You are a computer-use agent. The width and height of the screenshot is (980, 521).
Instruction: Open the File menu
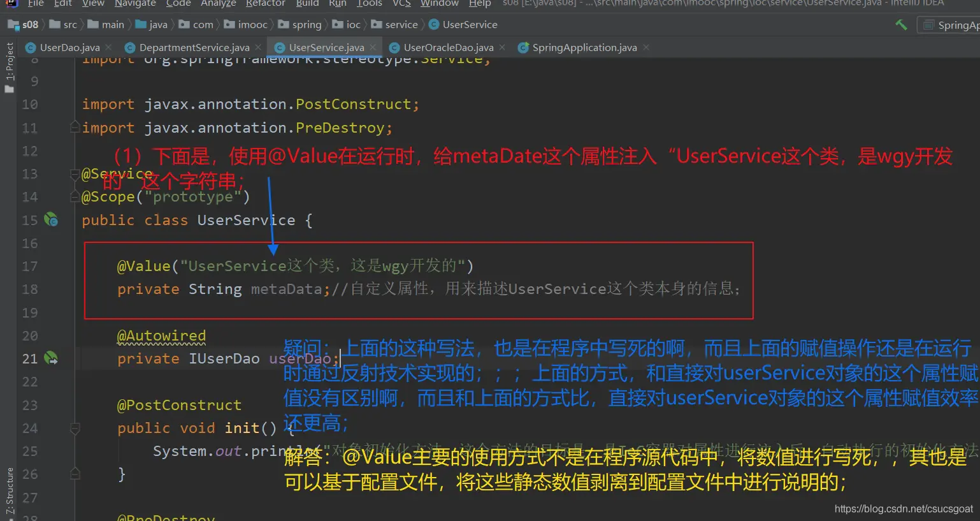36,3
